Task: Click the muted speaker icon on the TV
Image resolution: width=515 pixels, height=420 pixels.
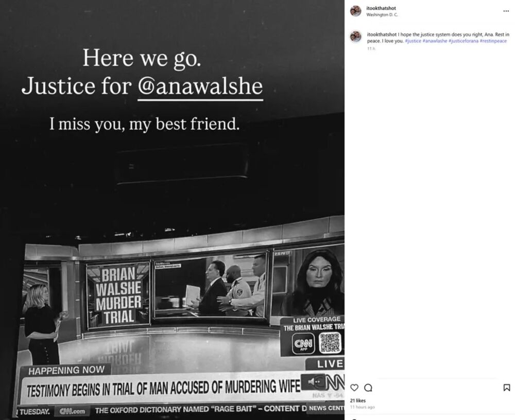Action: pyautogui.click(x=313, y=382)
